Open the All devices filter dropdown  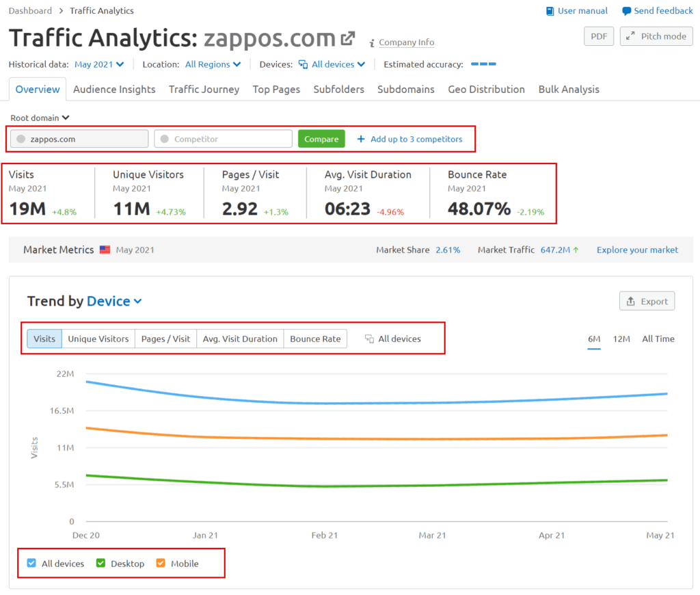(332, 64)
